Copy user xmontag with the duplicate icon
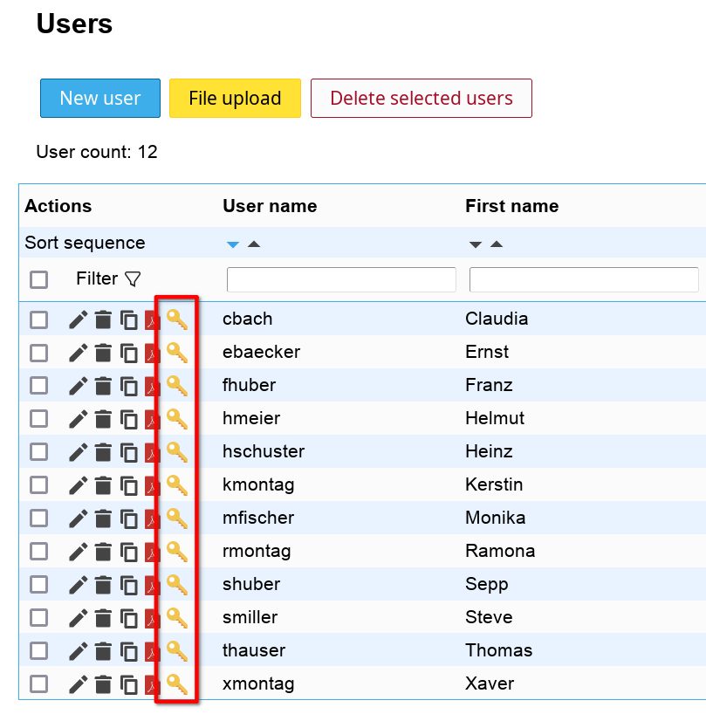 click(x=129, y=684)
